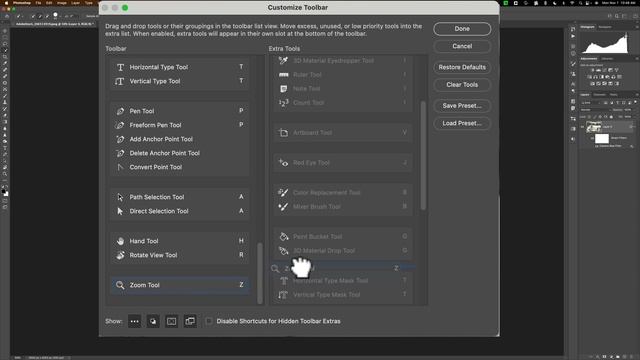Toggle the Show extras ellipsis button
Screen dimensions: 640x360
[134, 321]
